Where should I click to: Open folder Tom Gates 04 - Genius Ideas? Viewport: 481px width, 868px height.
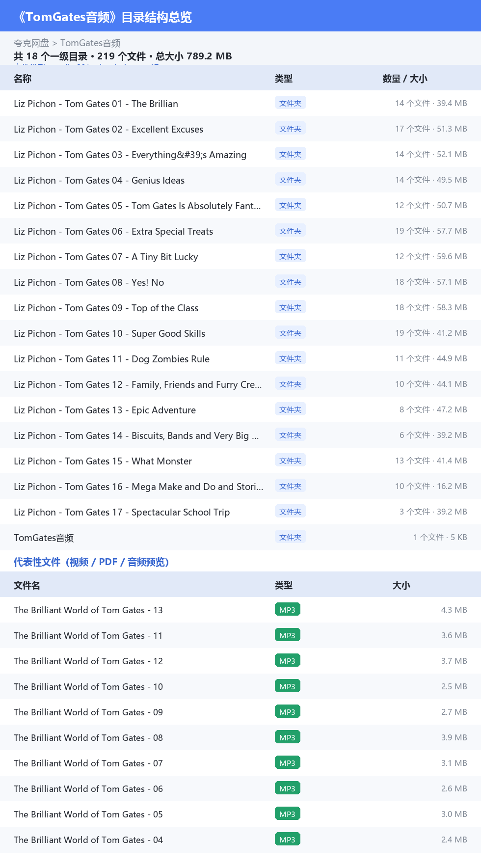[240, 180]
